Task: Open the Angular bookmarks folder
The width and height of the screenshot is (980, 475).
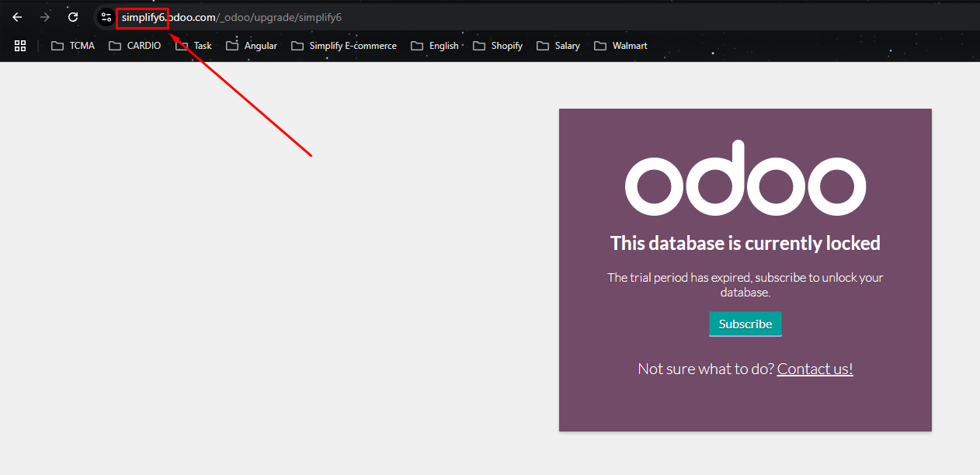Action: [x=252, y=46]
